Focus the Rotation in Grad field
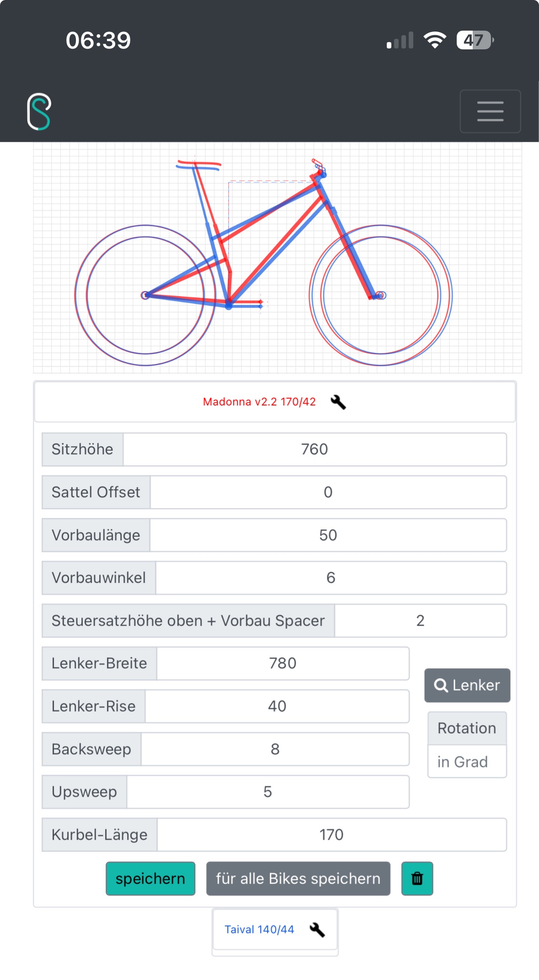Image resolution: width=539 pixels, height=980 pixels. pyautogui.click(x=467, y=762)
